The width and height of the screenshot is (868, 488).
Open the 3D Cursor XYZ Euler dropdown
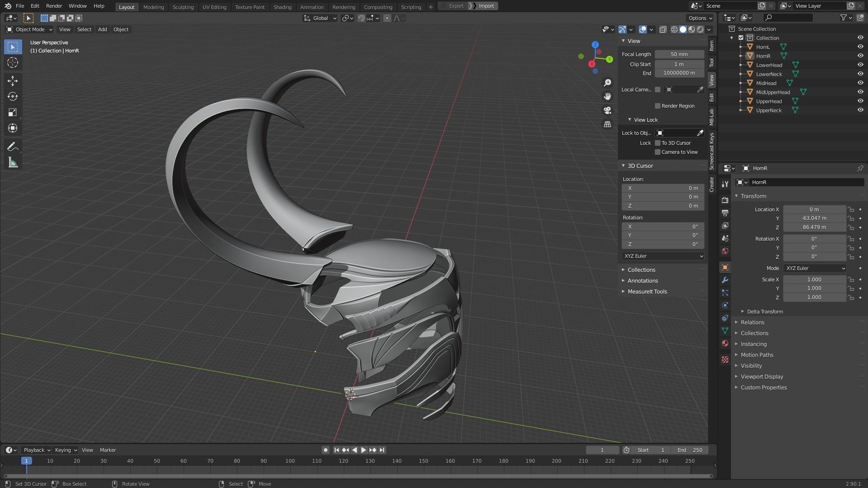pyautogui.click(x=663, y=256)
